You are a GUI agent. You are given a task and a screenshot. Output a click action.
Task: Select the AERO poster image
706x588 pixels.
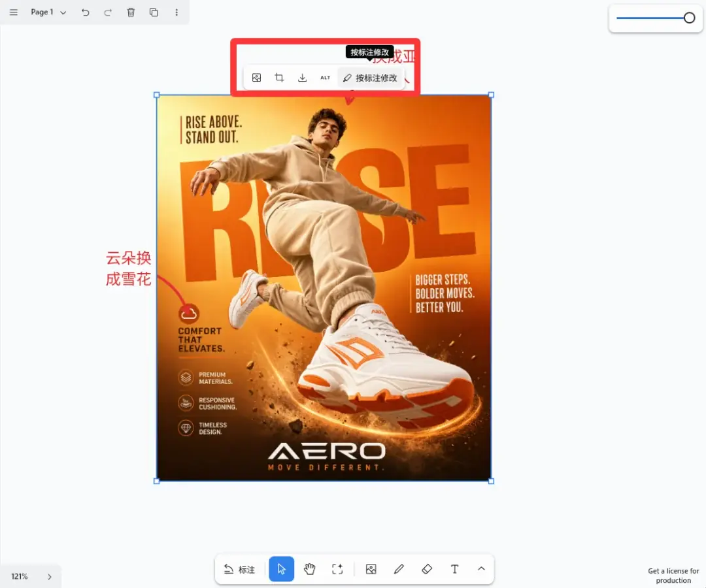(324, 288)
